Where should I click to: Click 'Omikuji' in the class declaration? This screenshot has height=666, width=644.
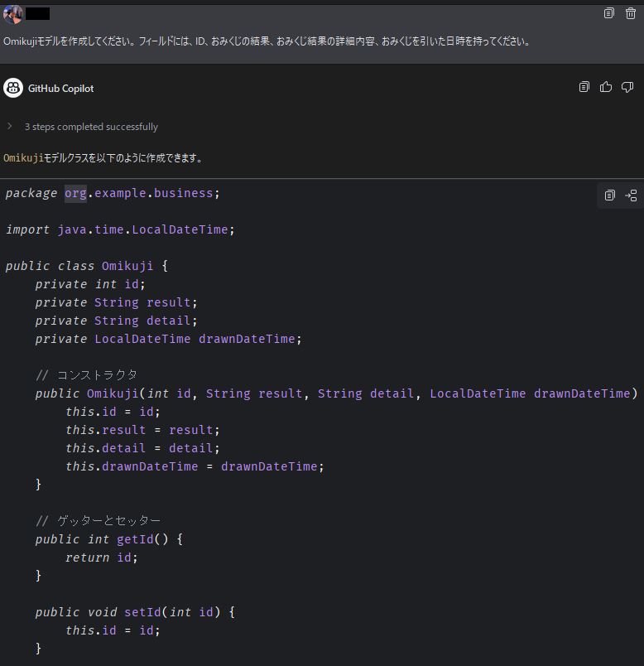[127, 266]
